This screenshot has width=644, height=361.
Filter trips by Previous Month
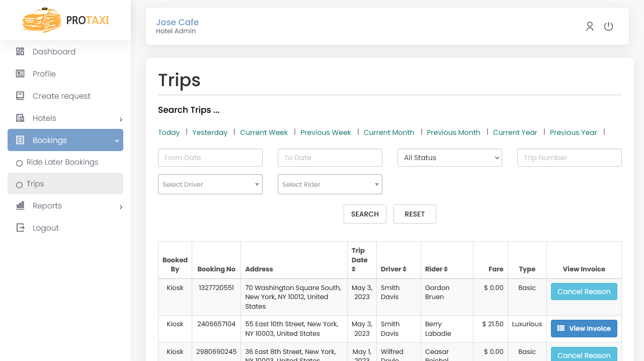(x=453, y=132)
